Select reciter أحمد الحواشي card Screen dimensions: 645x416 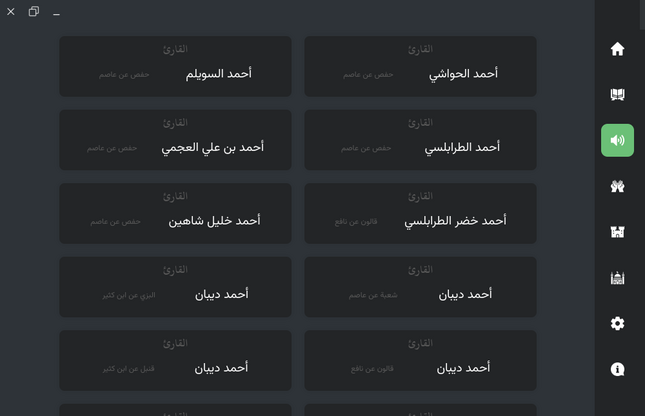coord(420,66)
